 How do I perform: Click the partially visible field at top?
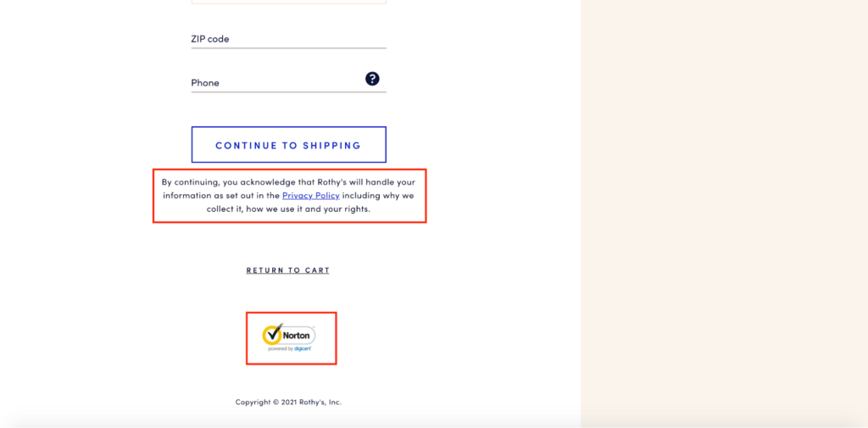(x=288, y=2)
